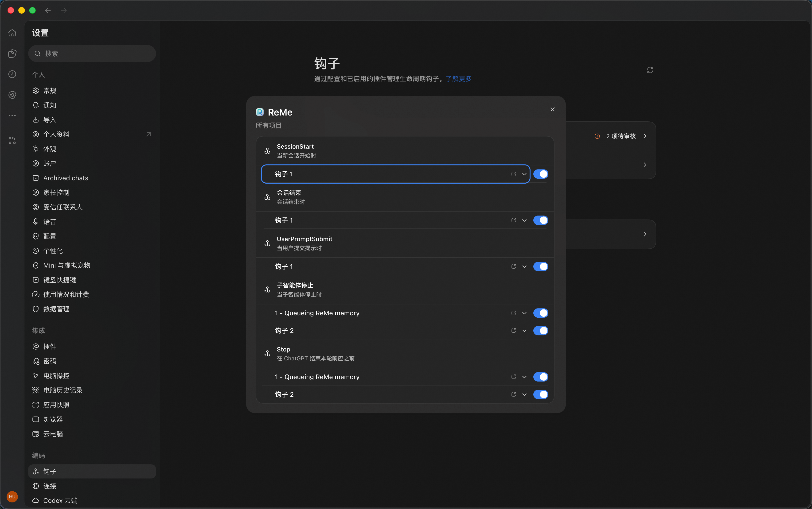The image size is (812, 509).
Task: Click the library icon below home in left rail
Action: click(x=12, y=54)
